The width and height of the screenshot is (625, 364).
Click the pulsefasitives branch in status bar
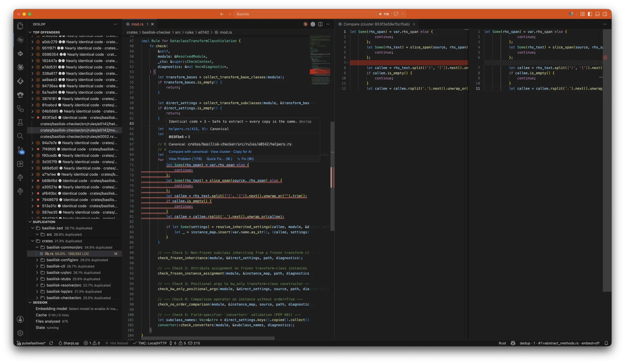tap(31, 343)
